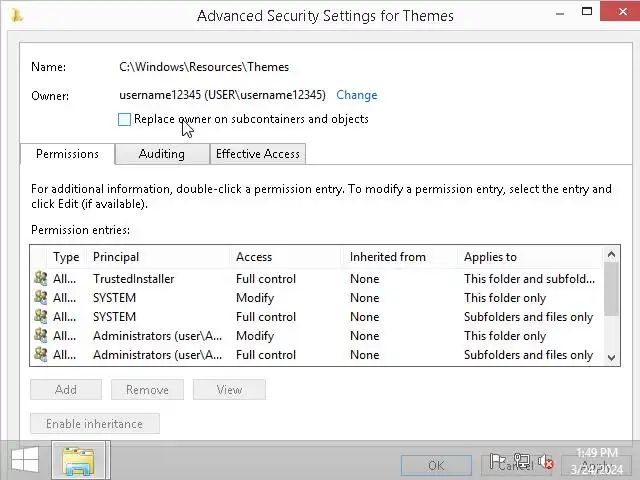Click the SYSTEM Full control entry icon
Viewport: 640px width, 480px height.
point(40,317)
